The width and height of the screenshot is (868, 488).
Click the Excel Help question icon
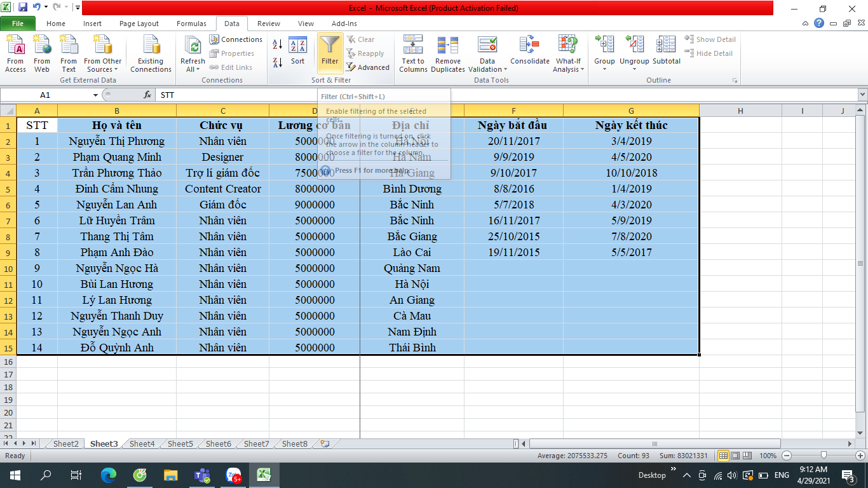[x=819, y=24]
